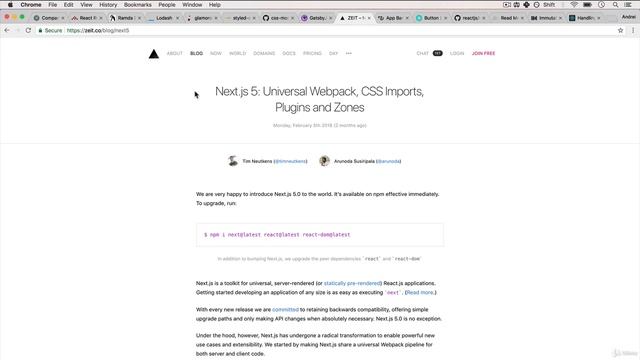Click the npm install command code block
Viewport: 640px width, 360px height.
tap(320, 235)
